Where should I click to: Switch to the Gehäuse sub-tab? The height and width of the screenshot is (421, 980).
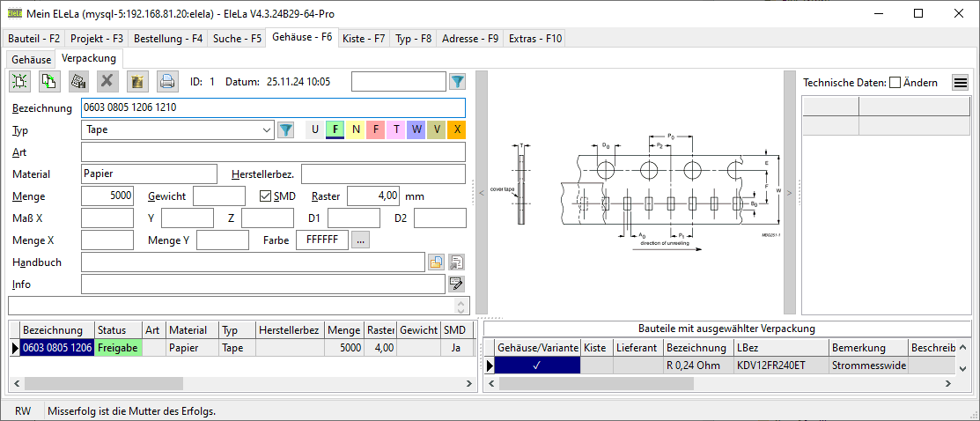(x=31, y=59)
